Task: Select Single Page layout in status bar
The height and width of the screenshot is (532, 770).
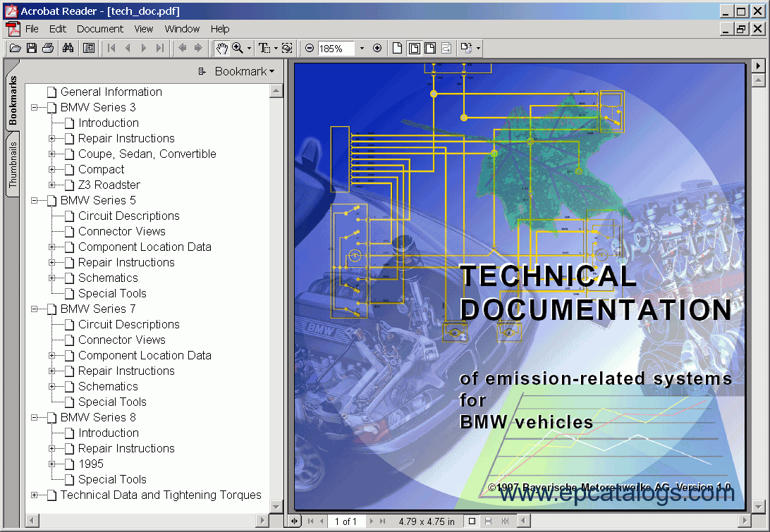Action: tap(472, 521)
